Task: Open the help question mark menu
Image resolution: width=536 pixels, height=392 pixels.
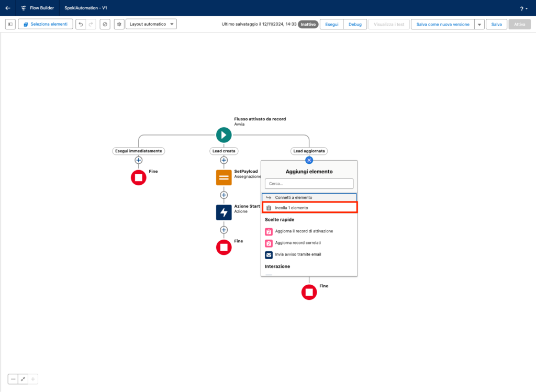Action: coord(523,9)
